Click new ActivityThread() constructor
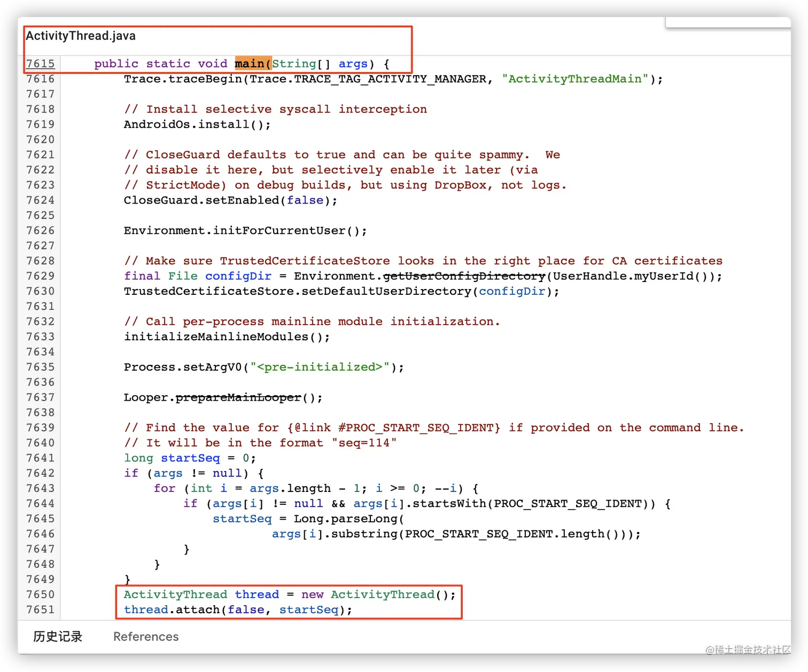This screenshot has height=672, width=808. coord(378,595)
